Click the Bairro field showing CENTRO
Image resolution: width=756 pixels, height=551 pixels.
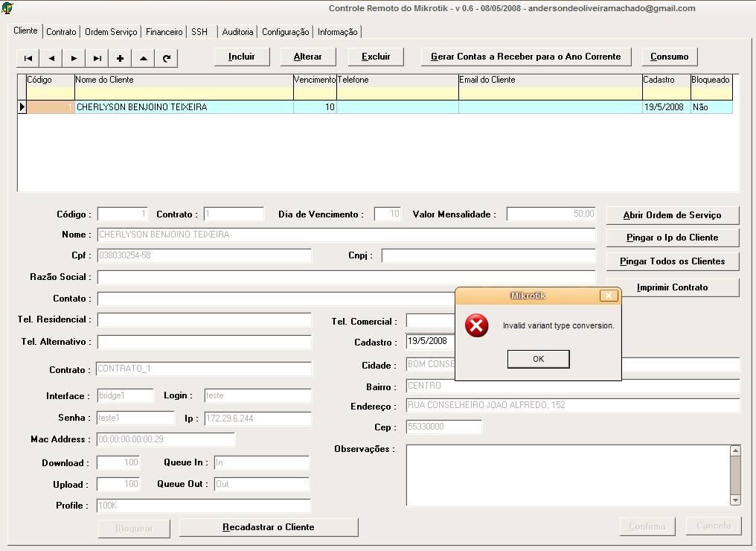[x=573, y=386]
